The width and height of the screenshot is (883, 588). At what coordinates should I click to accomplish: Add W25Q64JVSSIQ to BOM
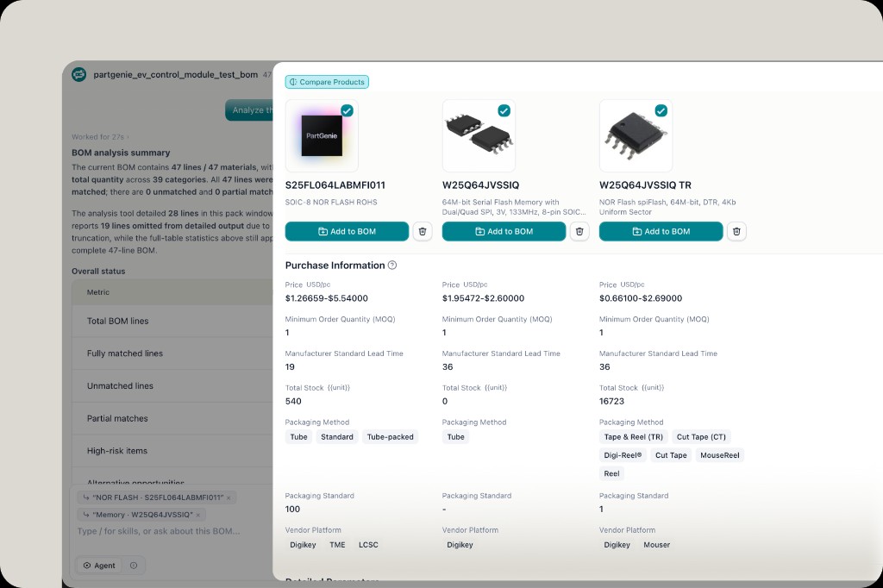pos(504,231)
